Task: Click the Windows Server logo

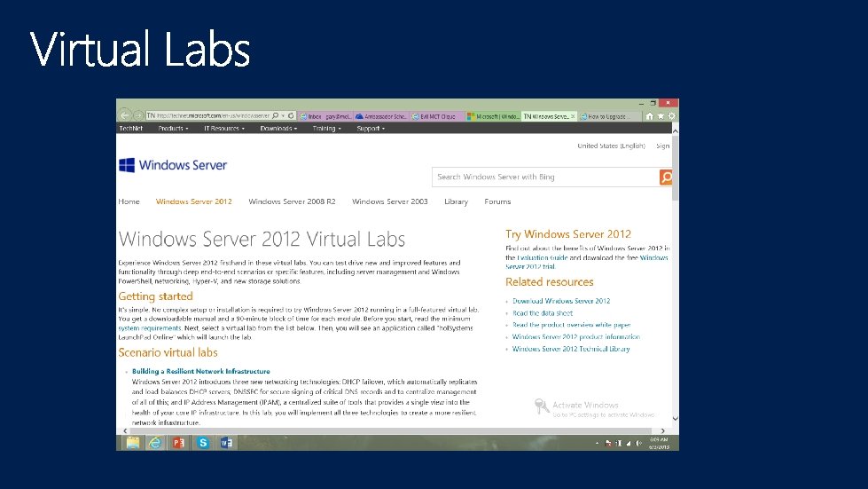Action: pyautogui.click(x=173, y=165)
